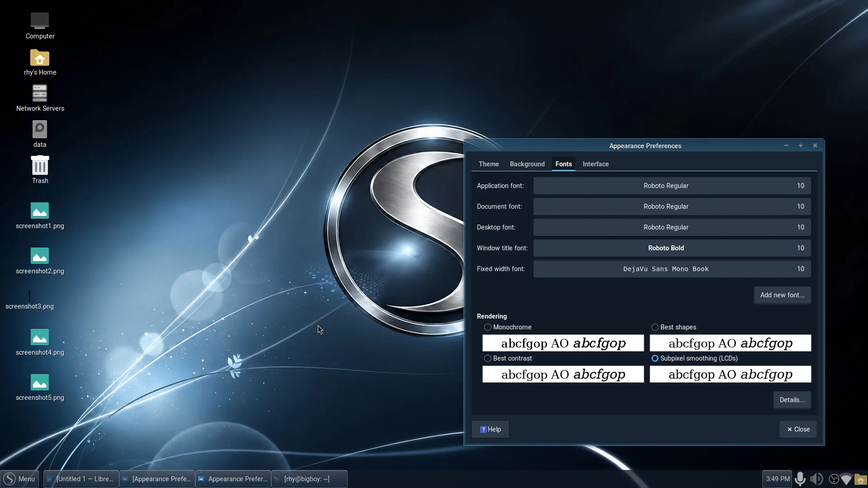
Task: Click the OBS Studio tray icon
Action: coord(834,479)
